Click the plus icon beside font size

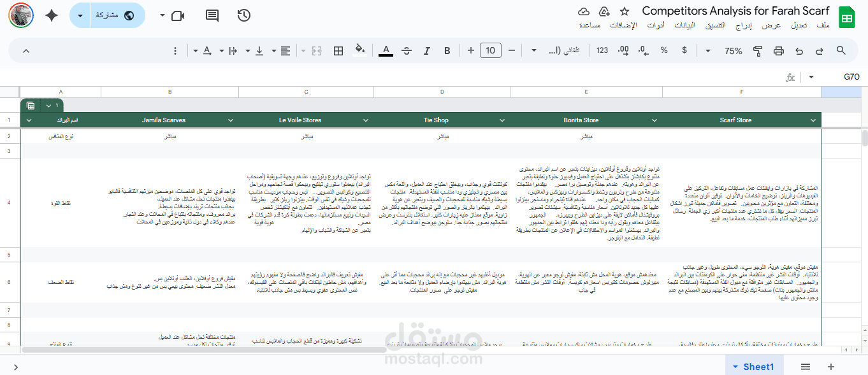pyautogui.click(x=470, y=51)
